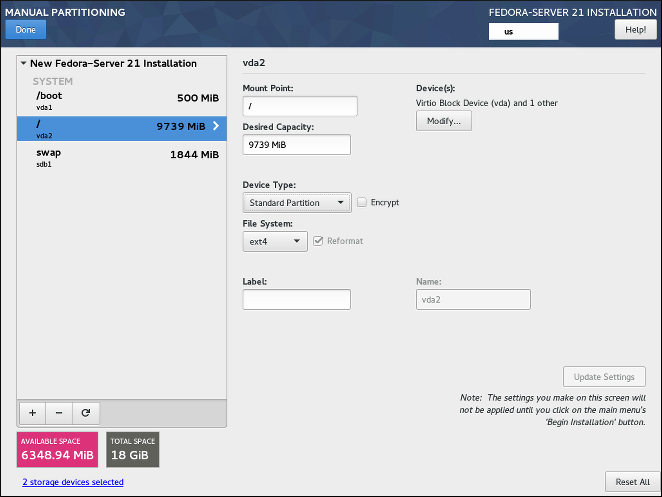
Task: Click the empty Label input field
Action: [296, 299]
